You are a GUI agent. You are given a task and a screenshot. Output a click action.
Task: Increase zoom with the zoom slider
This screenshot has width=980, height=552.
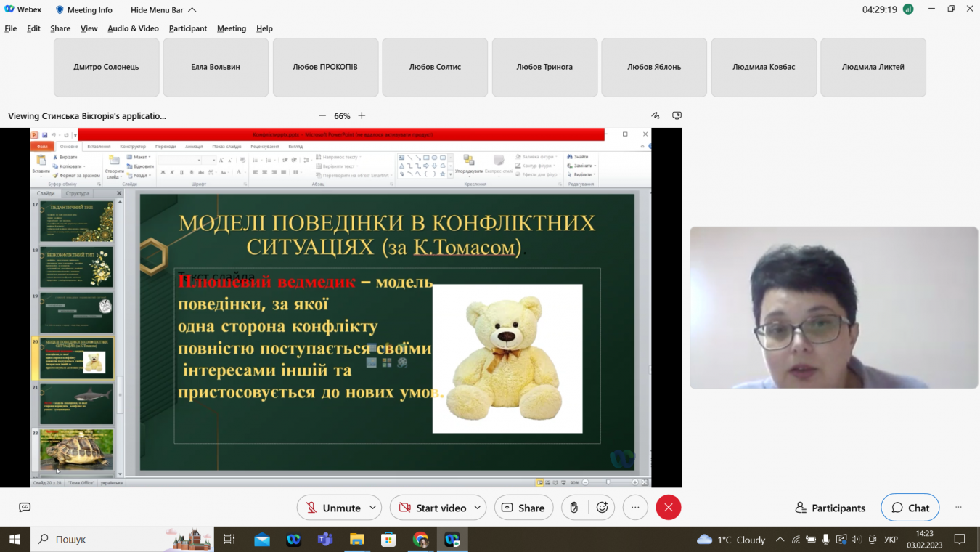tap(634, 482)
